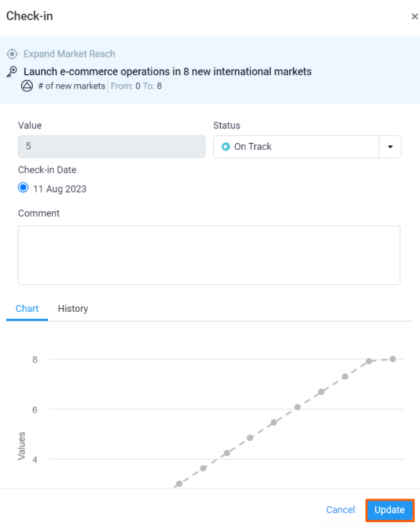
Task: Click the On Track status circle icon
Action: pyautogui.click(x=225, y=147)
